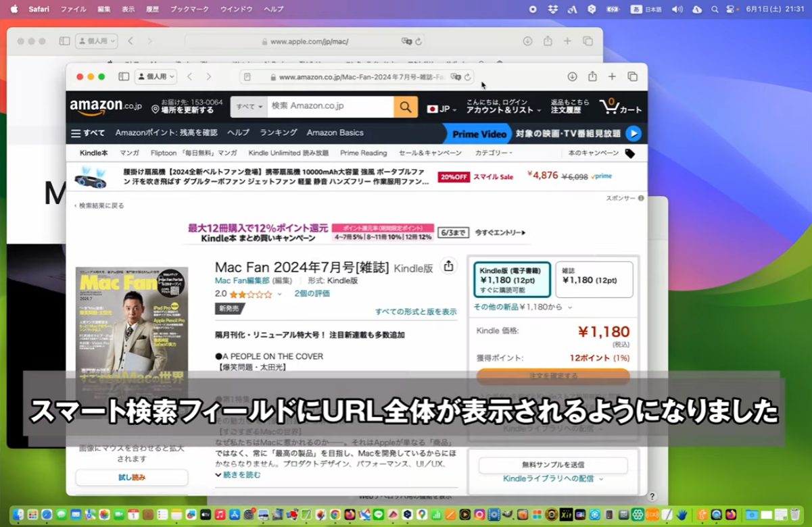Screen dimensions: 812x527
Task: Open the 表示 menu
Action: pyautogui.click(x=128, y=9)
